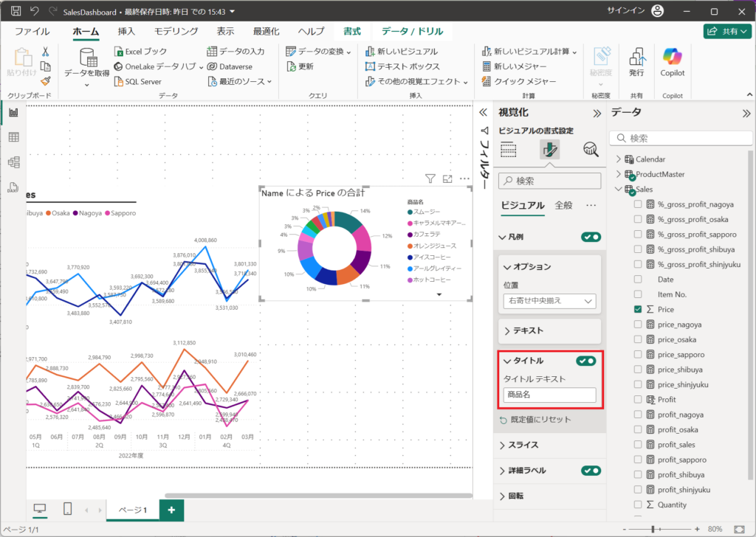Open the 表示 ribbon tab

coord(225,31)
